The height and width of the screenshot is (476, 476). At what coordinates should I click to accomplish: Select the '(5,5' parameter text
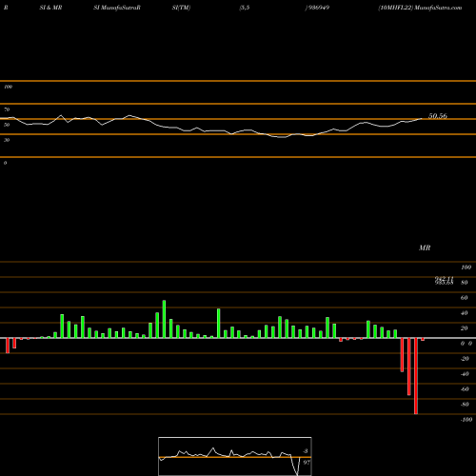245,8
